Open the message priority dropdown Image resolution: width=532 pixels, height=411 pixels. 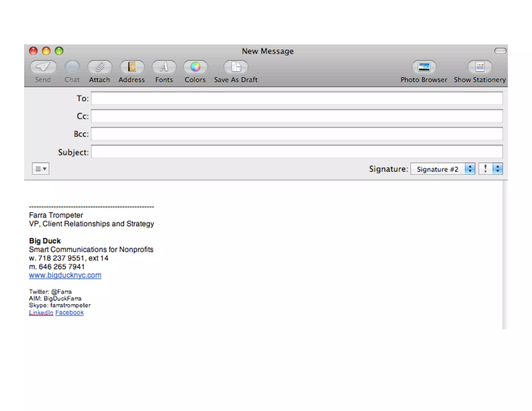[x=491, y=169]
